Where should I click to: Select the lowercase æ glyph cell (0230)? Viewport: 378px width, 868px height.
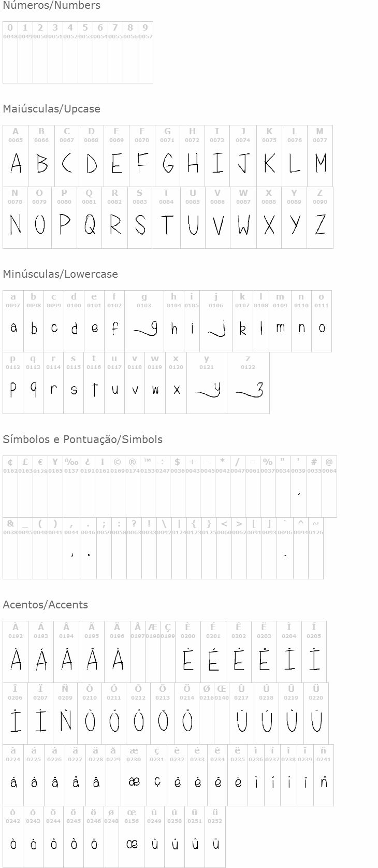pos(134,775)
